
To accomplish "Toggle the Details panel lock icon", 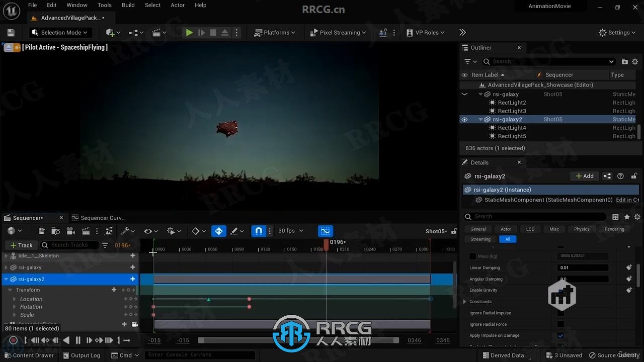I will [634, 176].
